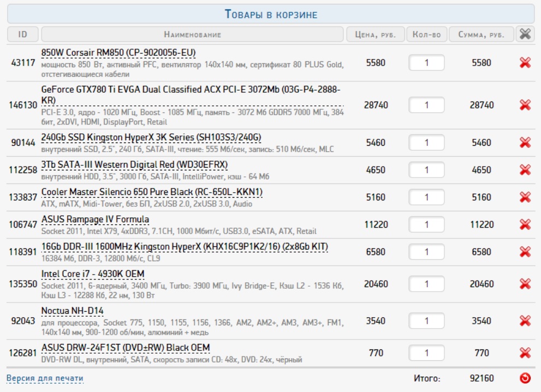Remove Corsair RM850 power supply from cart

pos(525,62)
